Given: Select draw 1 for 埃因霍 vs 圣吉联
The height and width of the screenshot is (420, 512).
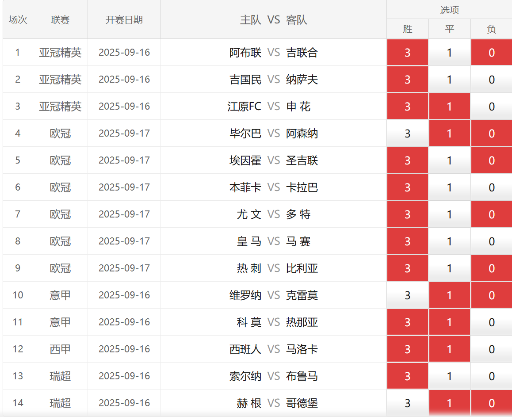Looking at the screenshot, I should pyautogui.click(x=449, y=160).
